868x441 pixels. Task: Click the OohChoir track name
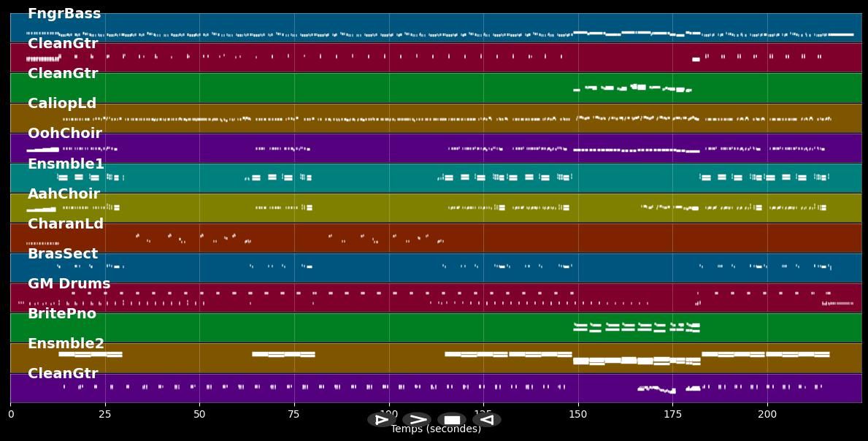point(64,134)
